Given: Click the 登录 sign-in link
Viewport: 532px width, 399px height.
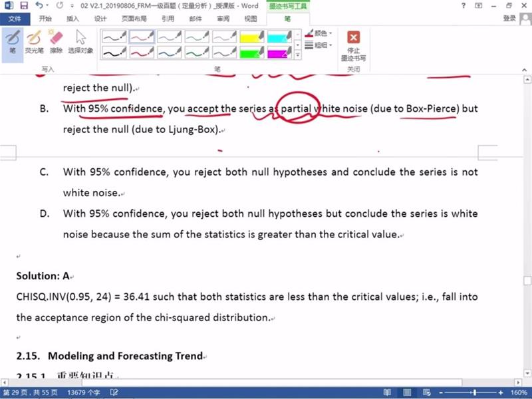Looking at the screenshot, I should click(x=509, y=19).
